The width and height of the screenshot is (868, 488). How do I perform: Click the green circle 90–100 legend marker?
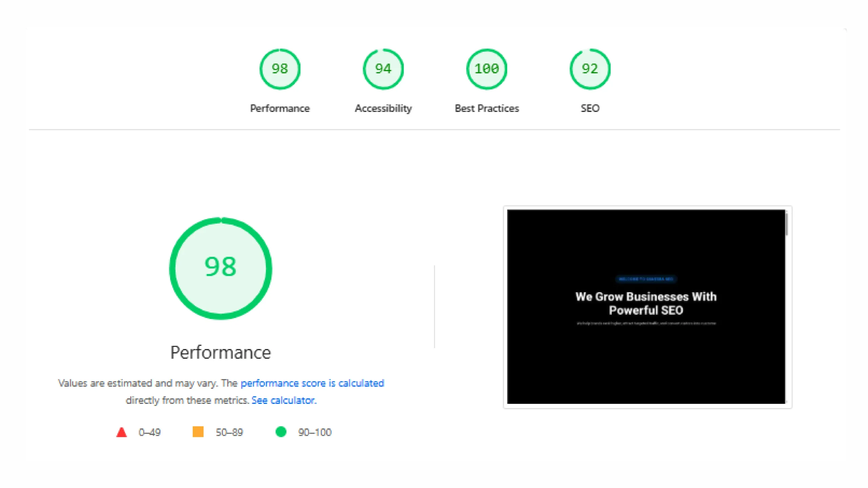[x=281, y=432]
